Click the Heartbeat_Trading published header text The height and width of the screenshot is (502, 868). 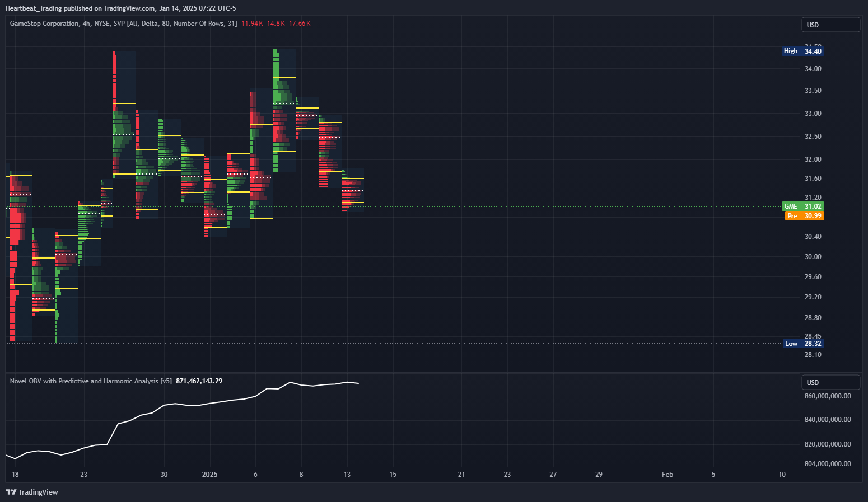(x=120, y=8)
